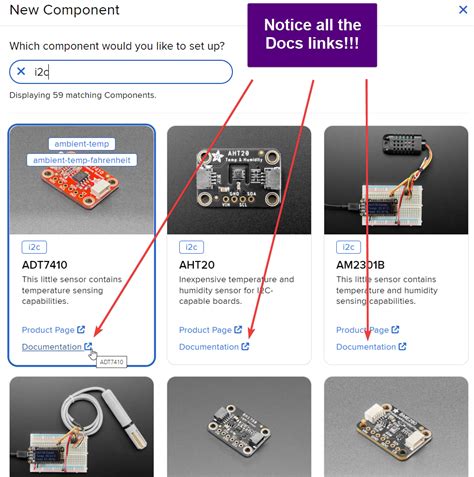The image size is (474, 477).
Task: Close the New Component dialog
Action: click(x=463, y=10)
